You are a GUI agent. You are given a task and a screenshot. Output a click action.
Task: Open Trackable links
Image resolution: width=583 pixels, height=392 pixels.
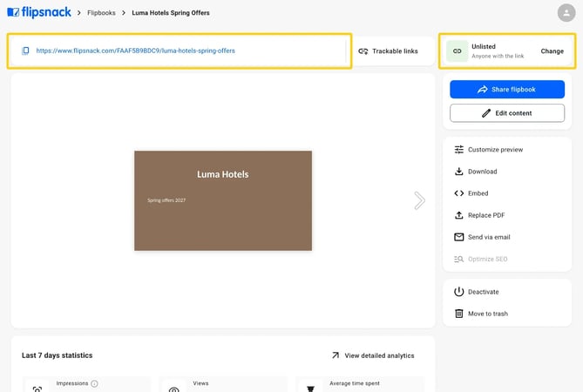(388, 51)
